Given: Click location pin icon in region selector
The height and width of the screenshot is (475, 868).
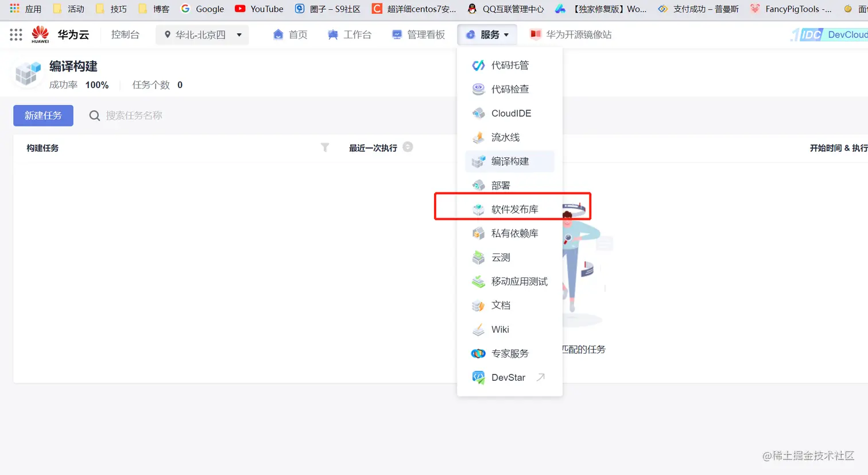Looking at the screenshot, I should click(167, 35).
